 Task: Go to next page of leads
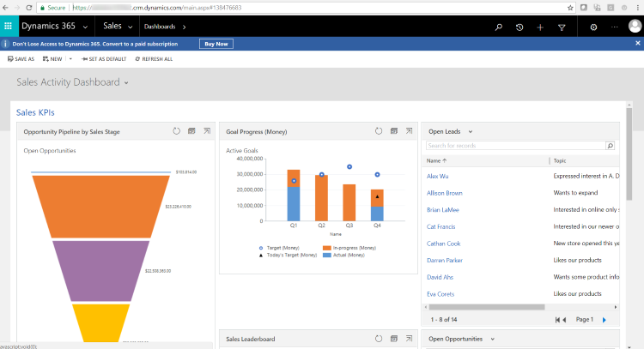click(x=605, y=320)
